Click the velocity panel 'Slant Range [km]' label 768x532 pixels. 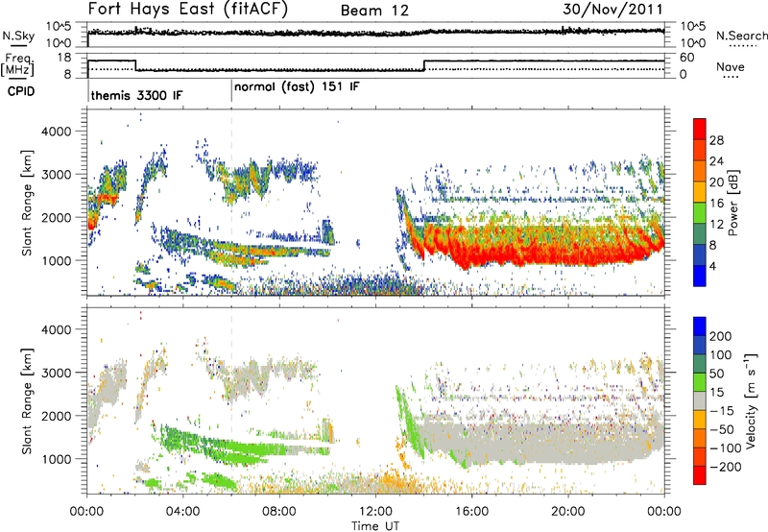point(27,400)
